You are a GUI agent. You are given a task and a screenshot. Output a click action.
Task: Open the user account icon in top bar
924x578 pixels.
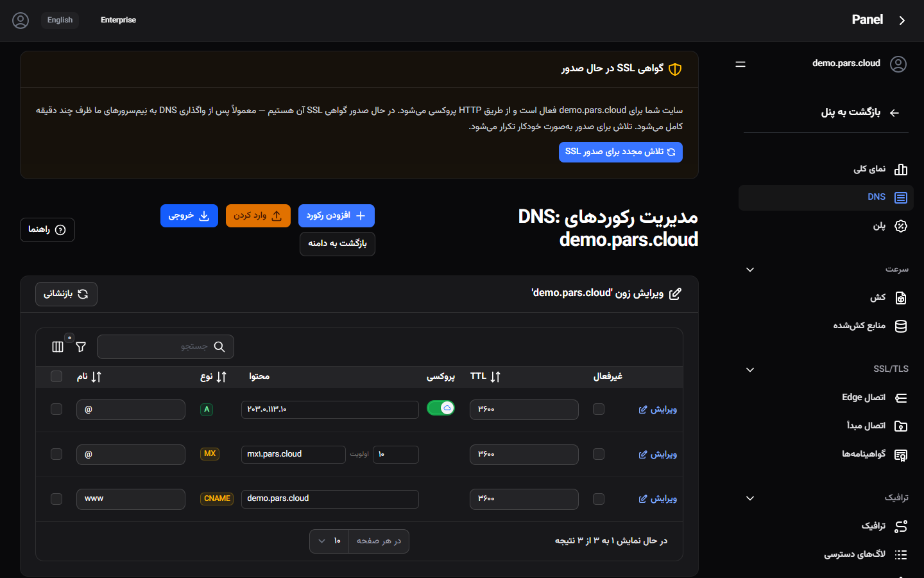(21, 21)
